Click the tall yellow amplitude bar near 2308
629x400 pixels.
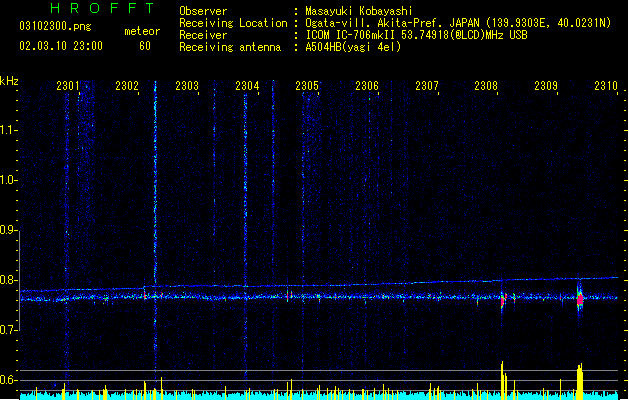click(x=503, y=380)
